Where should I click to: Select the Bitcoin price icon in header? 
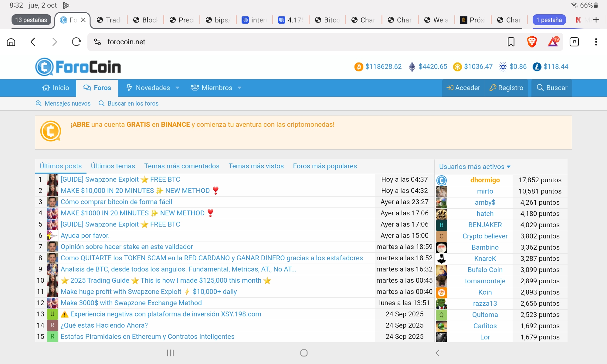(359, 66)
